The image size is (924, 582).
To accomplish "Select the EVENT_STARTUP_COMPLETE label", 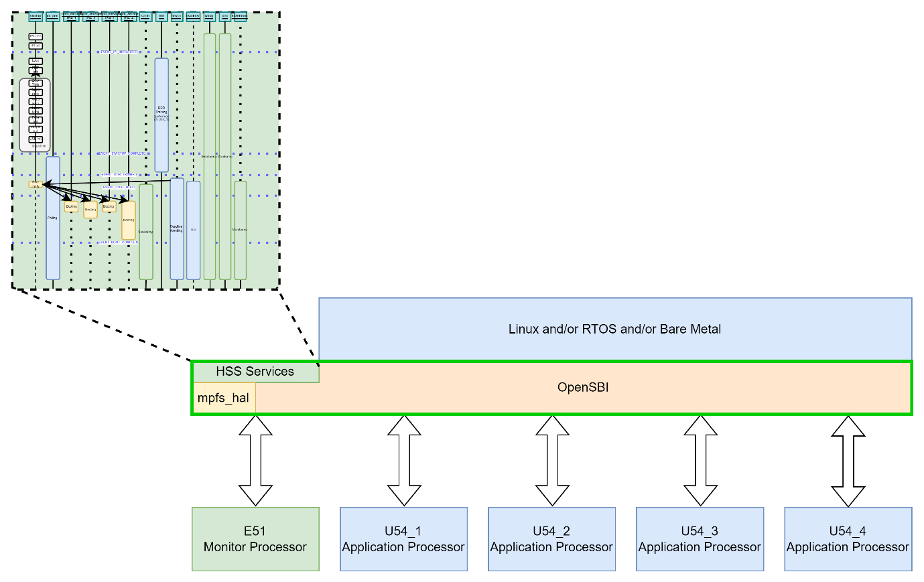I will (x=121, y=153).
